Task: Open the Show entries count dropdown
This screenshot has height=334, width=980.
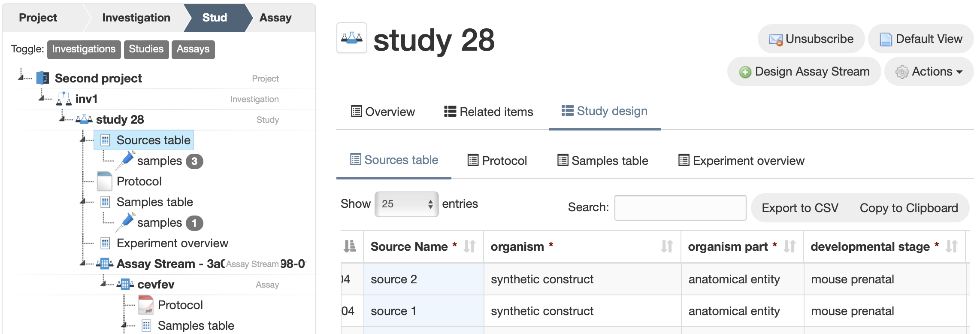Action: [x=406, y=204]
